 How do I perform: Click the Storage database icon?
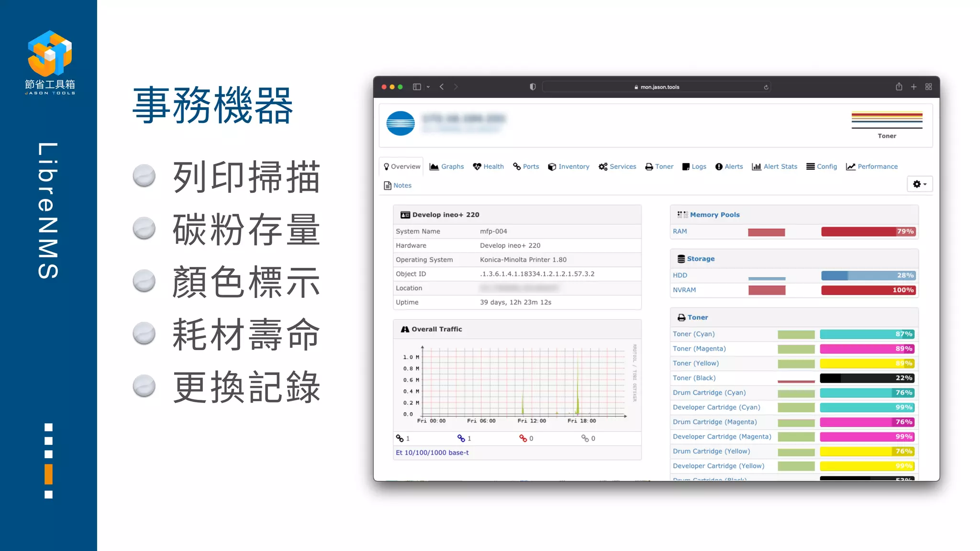click(x=681, y=259)
